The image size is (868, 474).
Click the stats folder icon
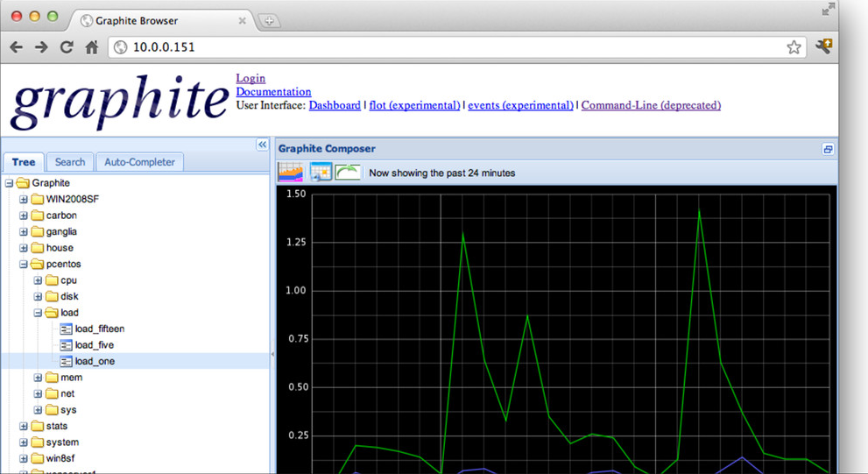coord(37,426)
